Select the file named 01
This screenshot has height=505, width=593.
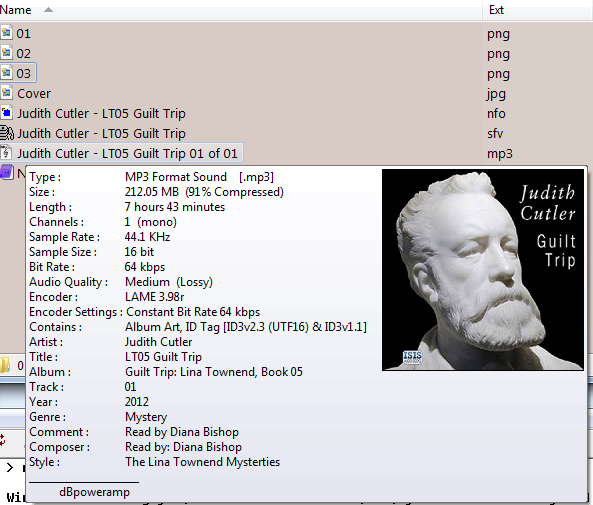click(23, 34)
